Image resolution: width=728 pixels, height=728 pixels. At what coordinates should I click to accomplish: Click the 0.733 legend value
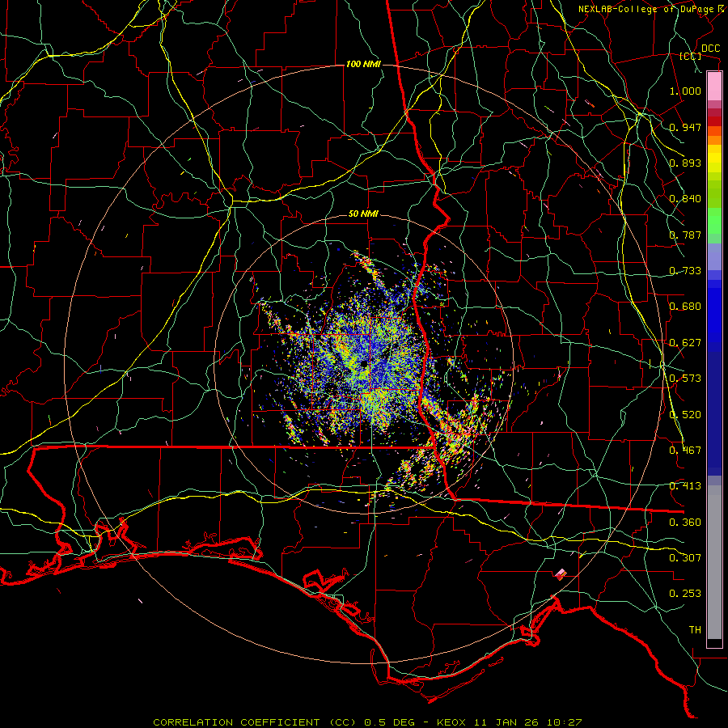685,271
